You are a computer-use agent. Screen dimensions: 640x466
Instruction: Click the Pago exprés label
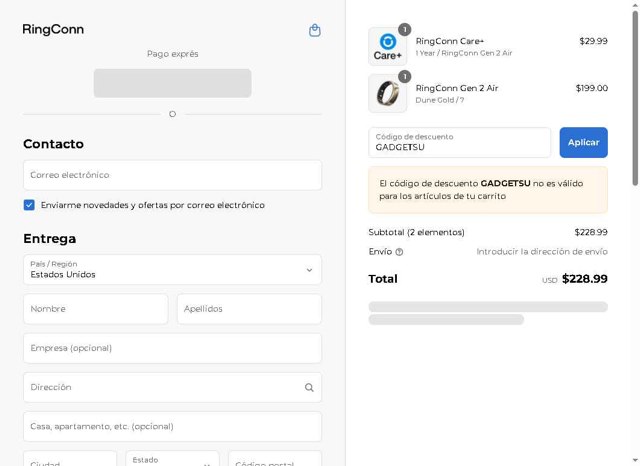173,54
